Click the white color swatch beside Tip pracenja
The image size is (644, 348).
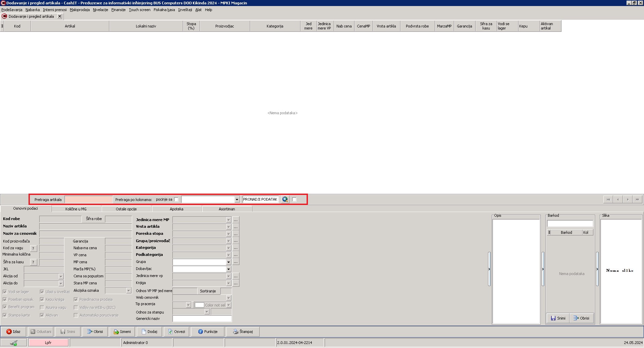point(200,305)
